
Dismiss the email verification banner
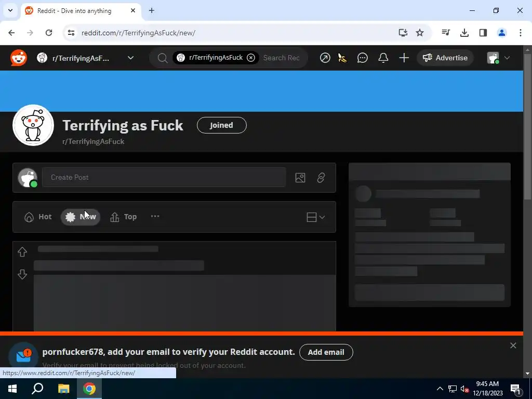513,345
